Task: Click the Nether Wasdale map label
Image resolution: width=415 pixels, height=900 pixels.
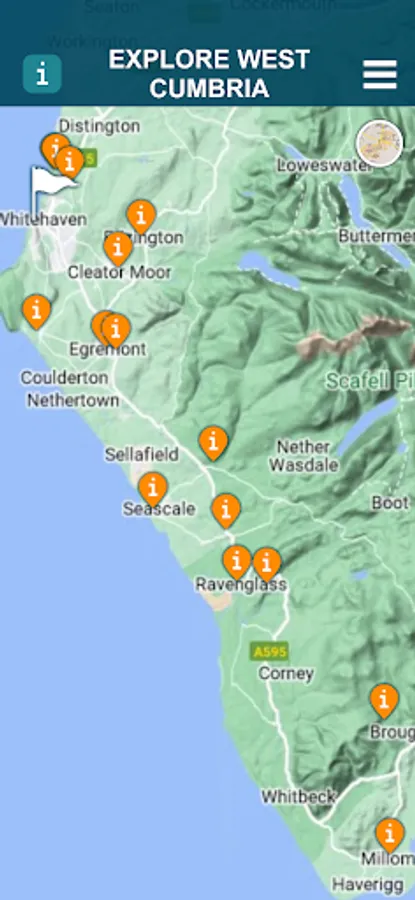Action: point(304,456)
